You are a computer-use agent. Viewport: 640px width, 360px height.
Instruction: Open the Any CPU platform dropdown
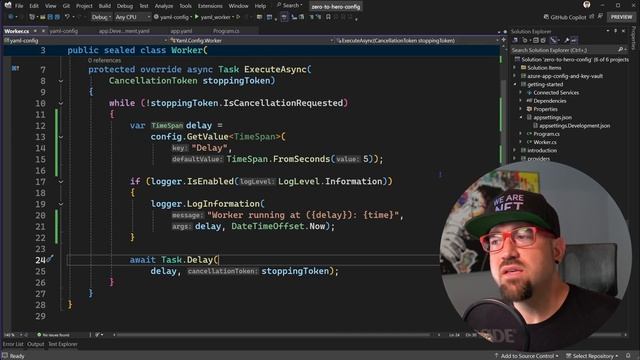[132, 17]
